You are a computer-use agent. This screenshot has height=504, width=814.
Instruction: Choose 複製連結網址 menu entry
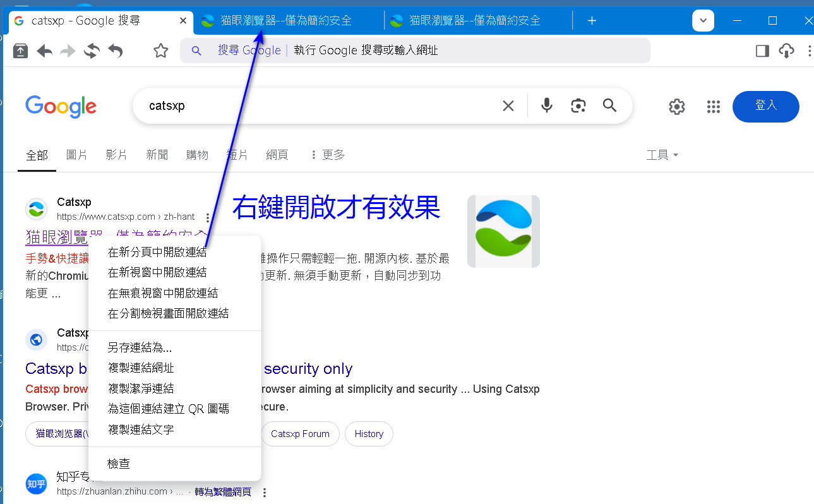175,368
